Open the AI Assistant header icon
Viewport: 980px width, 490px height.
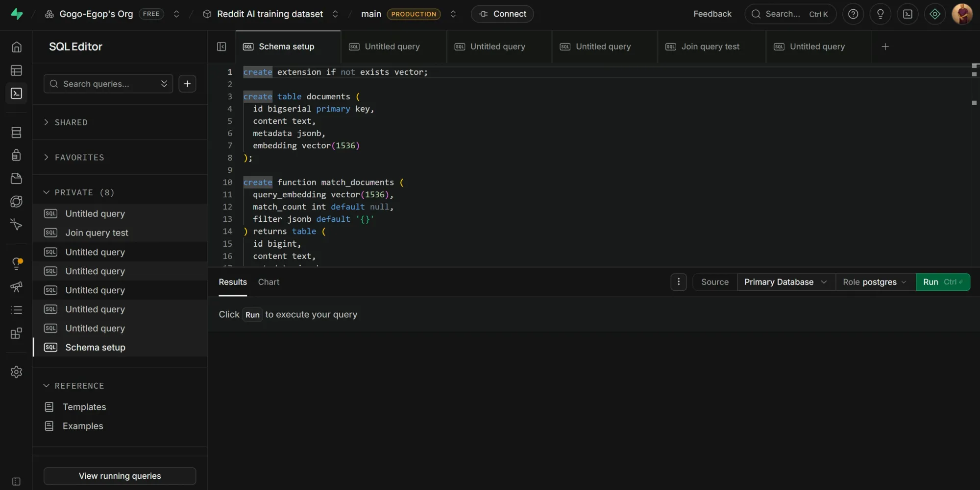935,14
